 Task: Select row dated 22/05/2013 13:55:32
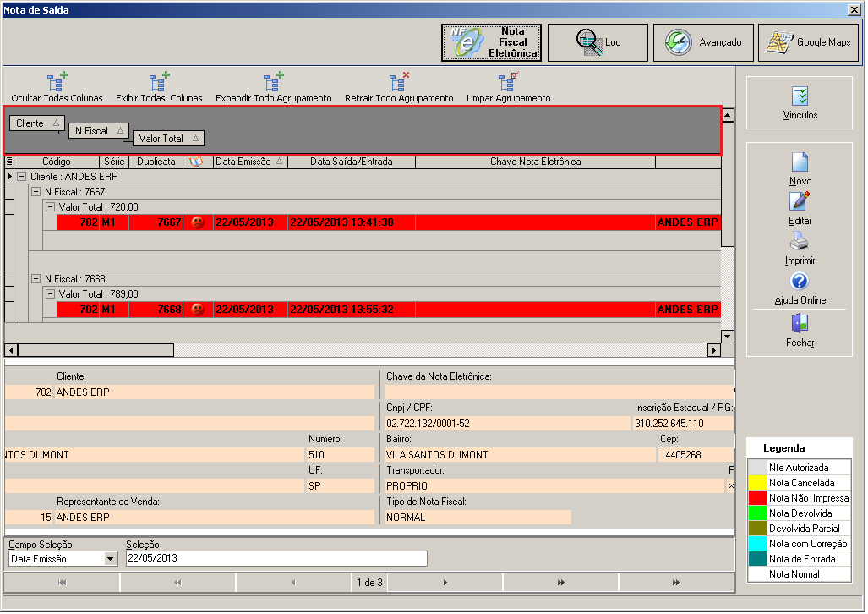389,310
